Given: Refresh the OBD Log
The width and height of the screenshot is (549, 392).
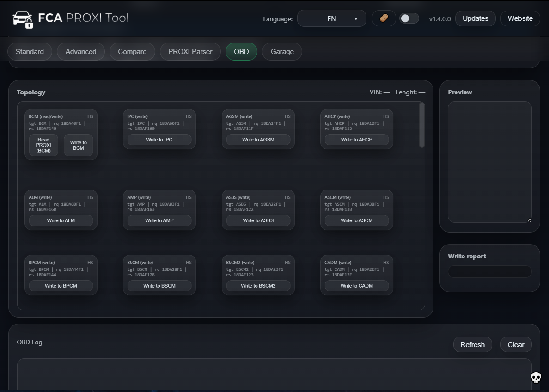Looking at the screenshot, I should click(472, 344).
